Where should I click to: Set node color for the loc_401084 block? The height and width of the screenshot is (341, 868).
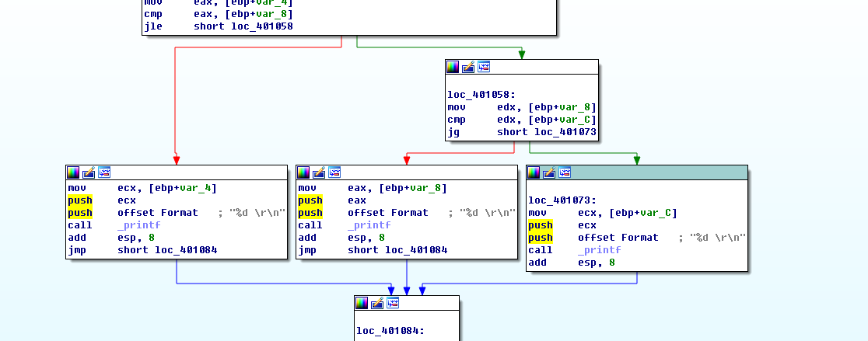point(362,303)
